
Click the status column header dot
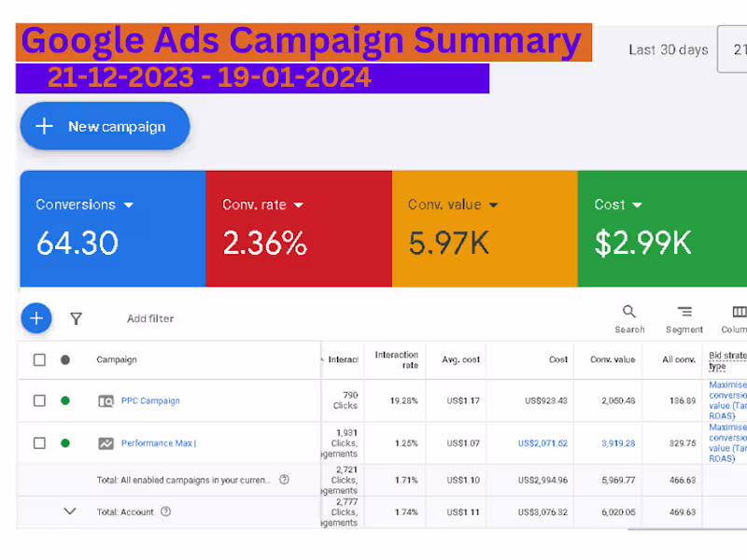pyautogui.click(x=65, y=359)
